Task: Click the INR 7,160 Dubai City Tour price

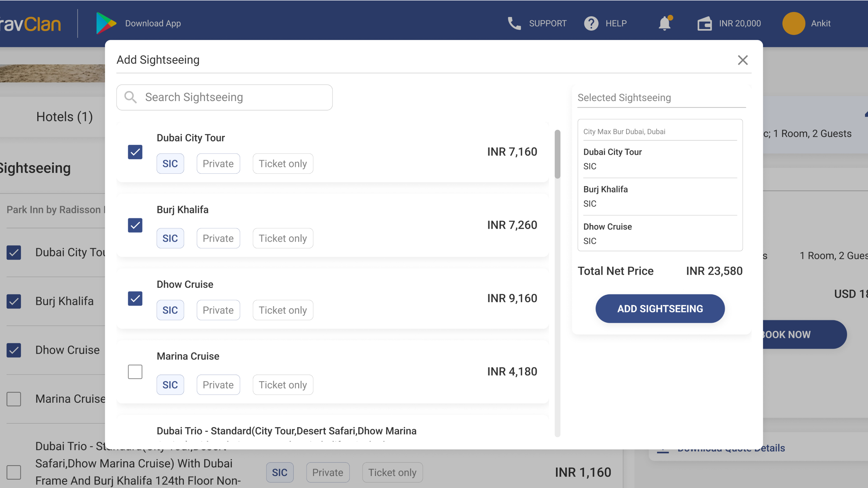Action: pyautogui.click(x=512, y=152)
